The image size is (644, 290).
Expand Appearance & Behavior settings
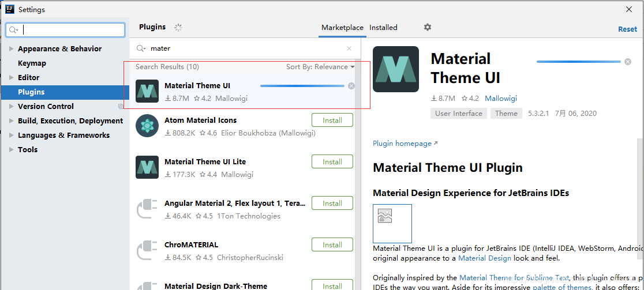point(11,49)
